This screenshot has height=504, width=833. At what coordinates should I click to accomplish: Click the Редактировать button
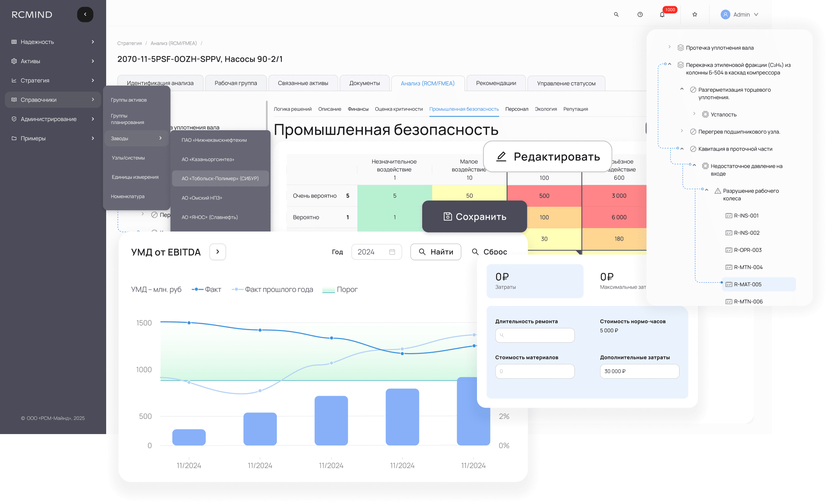point(547,157)
